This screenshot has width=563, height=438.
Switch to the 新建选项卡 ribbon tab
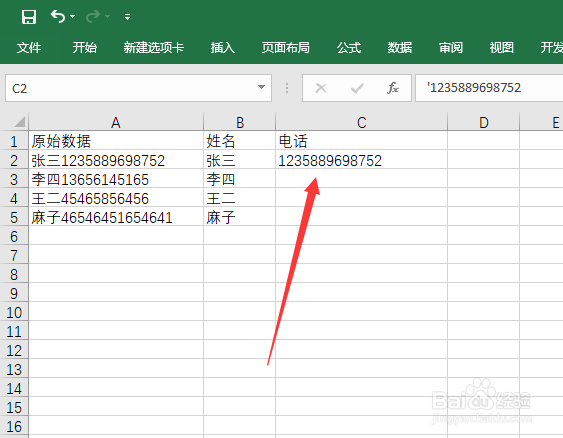pos(154,47)
